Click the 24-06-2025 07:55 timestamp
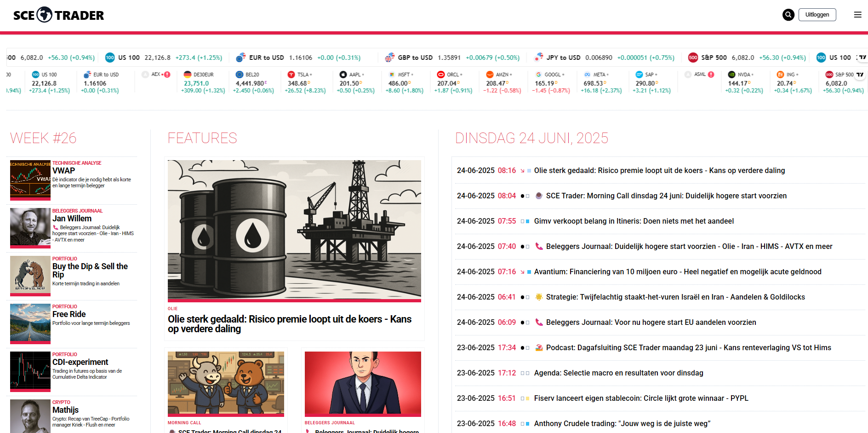The height and width of the screenshot is (433, 868). (486, 221)
